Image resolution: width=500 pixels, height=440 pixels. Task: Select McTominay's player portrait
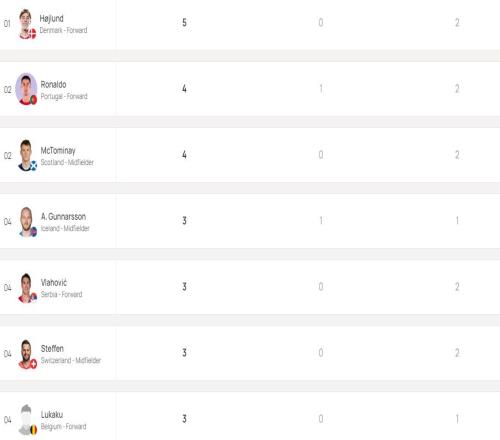(x=27, y=155)
